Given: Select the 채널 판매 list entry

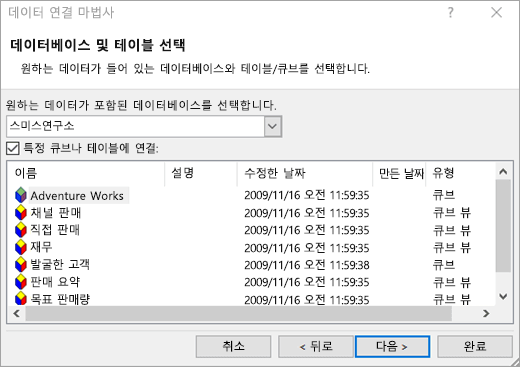Looking at the screenshot, I should 56,213.
